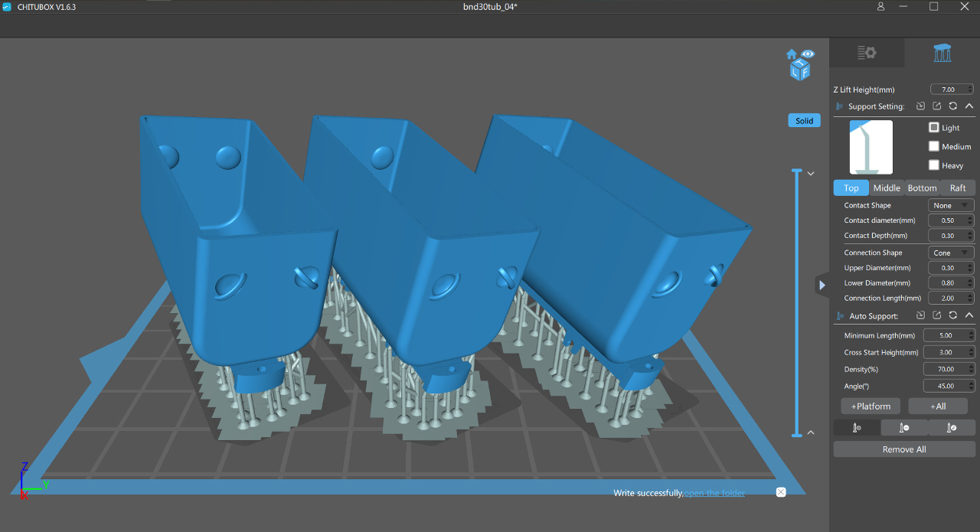Open the support settings pillar tab
Screen dimensions: 980x532
[x=942, y=53]
